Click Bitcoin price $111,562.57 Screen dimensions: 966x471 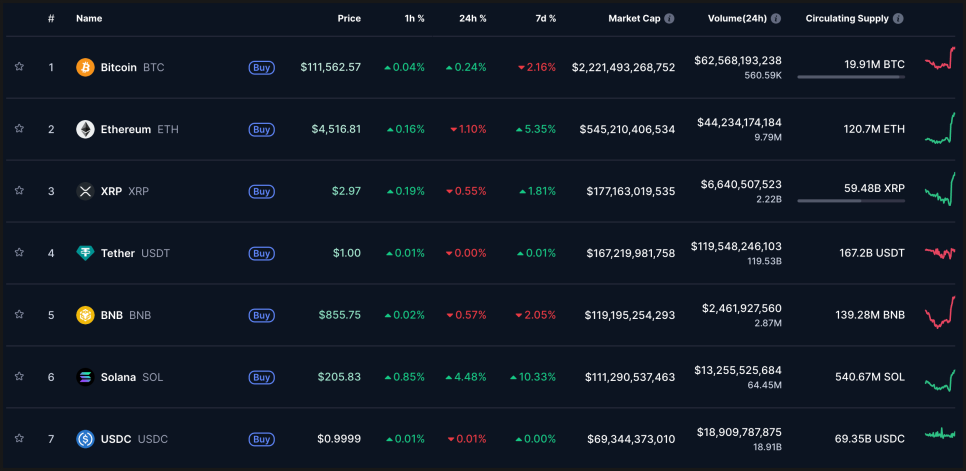[x=331, y=67]
